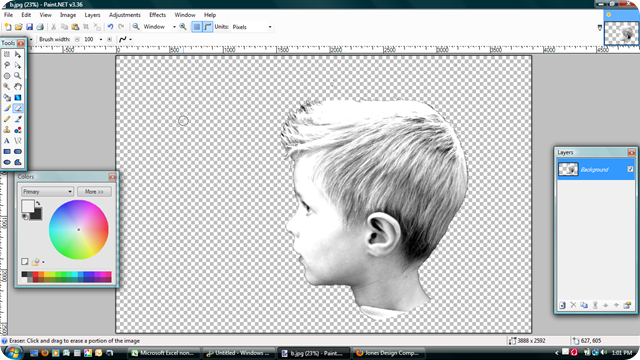Viewport: 640px width, 360px height.
Task: Select the Magic Wand tool
Action: (7, 87)
